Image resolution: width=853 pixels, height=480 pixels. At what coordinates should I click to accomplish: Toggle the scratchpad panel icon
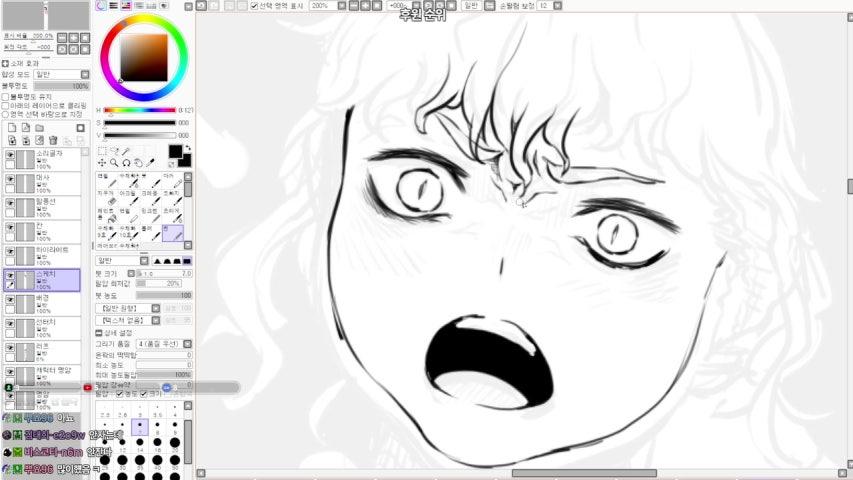point(164,5)
